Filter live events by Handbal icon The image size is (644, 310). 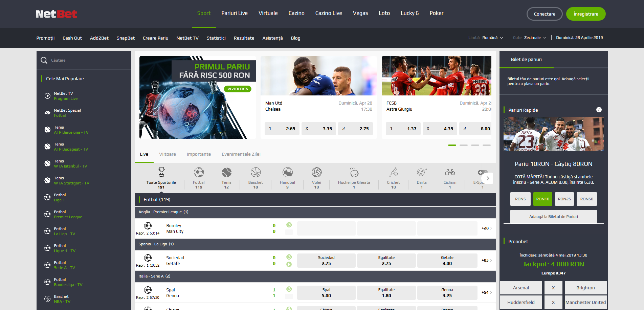(287, 172)
